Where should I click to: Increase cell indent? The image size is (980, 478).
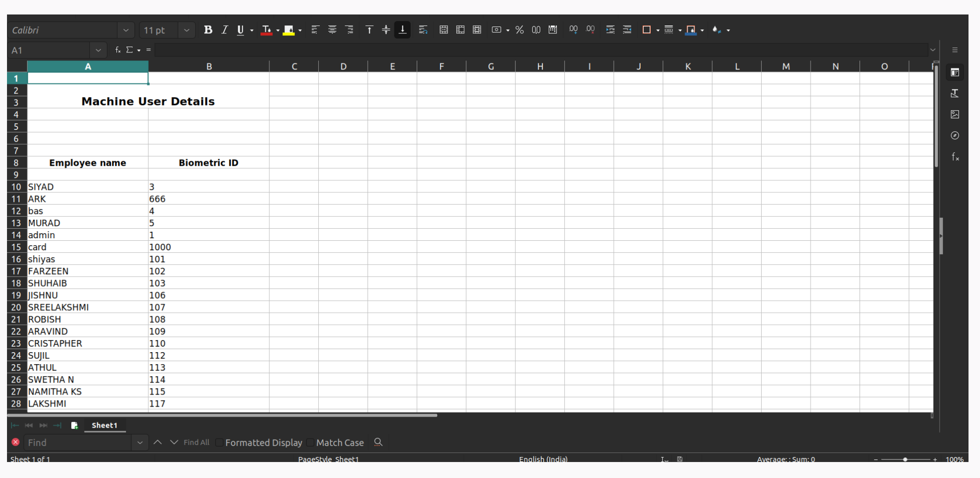pos(610,30)
